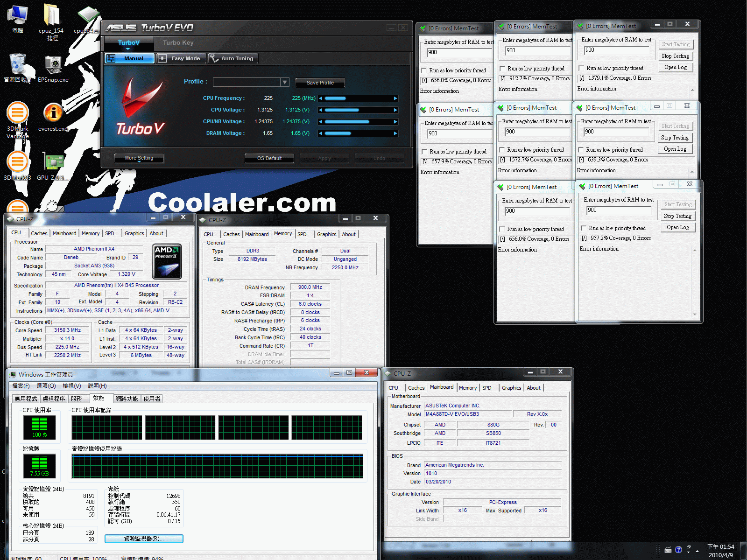Click OS Default in TurboV
Screen dimensions: 747x560
click(269, 158)
